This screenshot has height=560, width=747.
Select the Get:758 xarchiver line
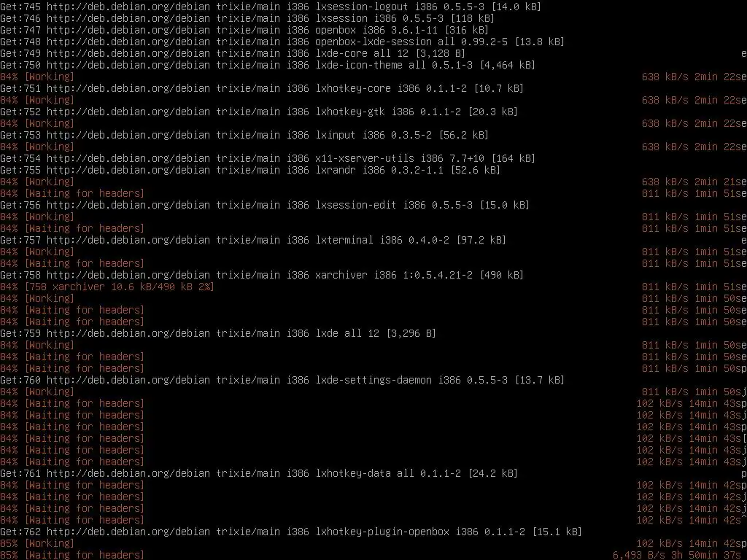click(x=262, y=275)
